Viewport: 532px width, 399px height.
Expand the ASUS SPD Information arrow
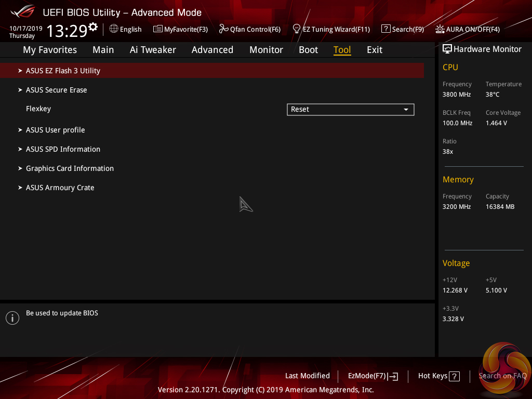click(x=20, y=149)
